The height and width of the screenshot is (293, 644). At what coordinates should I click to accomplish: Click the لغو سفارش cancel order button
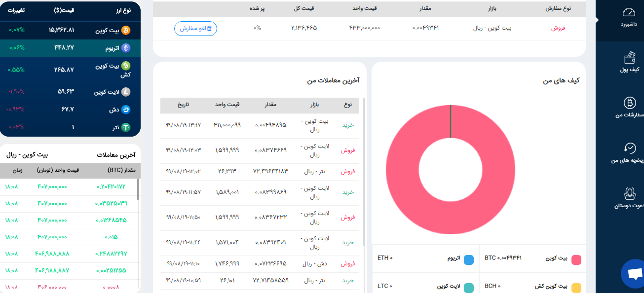click(195, 29)
